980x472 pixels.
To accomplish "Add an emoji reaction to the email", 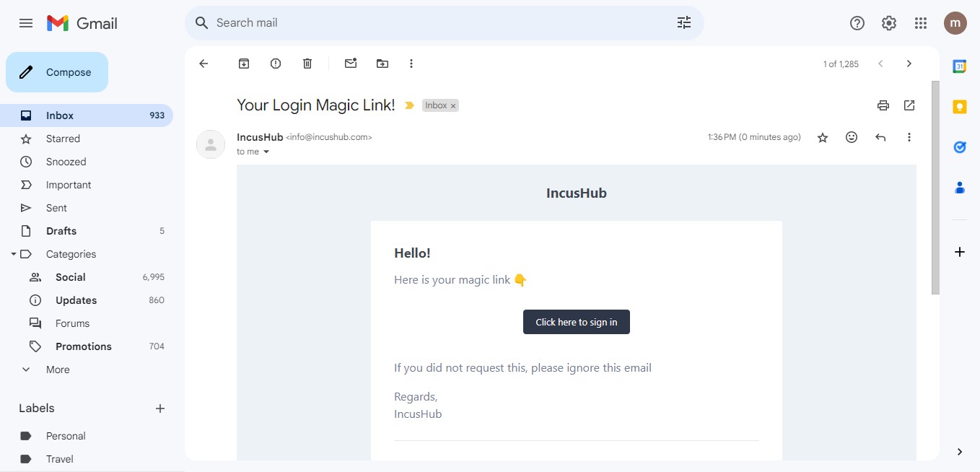I will click(x=851, y=136).
